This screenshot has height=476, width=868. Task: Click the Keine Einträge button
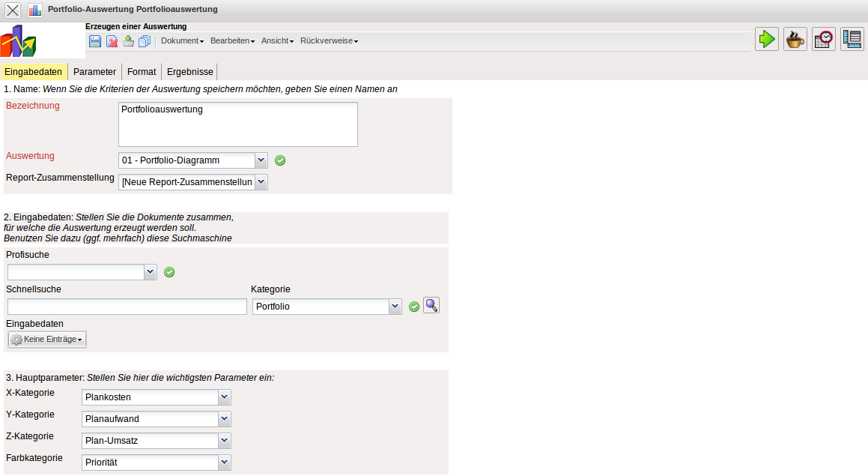(x=47, y=340)
